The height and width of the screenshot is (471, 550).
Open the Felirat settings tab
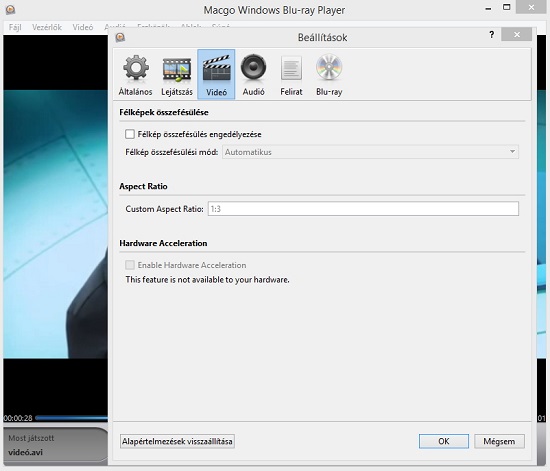pyautogui.click(x=291, y=75)
